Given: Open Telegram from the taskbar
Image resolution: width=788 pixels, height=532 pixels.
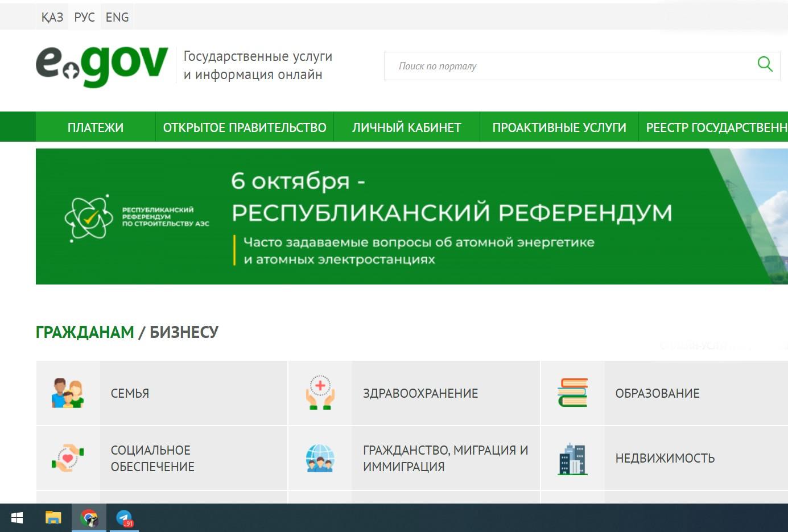Looking at the screenshot, I should click(124, 518).
